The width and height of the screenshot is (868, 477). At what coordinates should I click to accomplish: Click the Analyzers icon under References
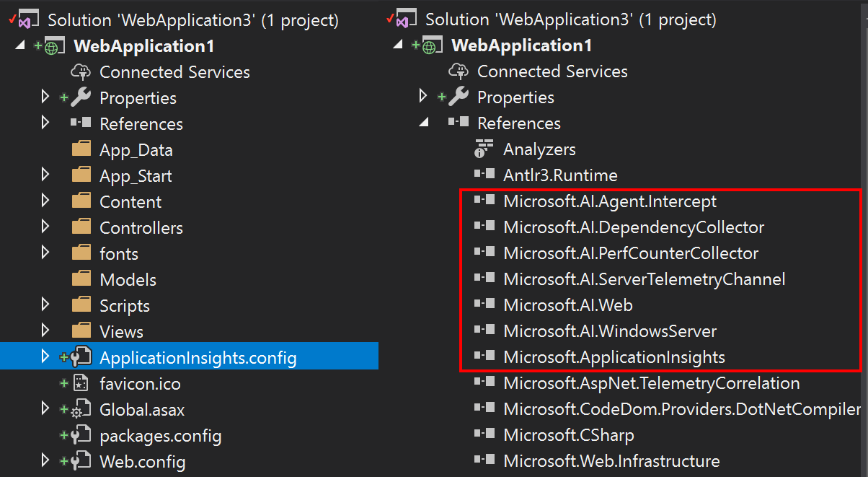(484, 149)
